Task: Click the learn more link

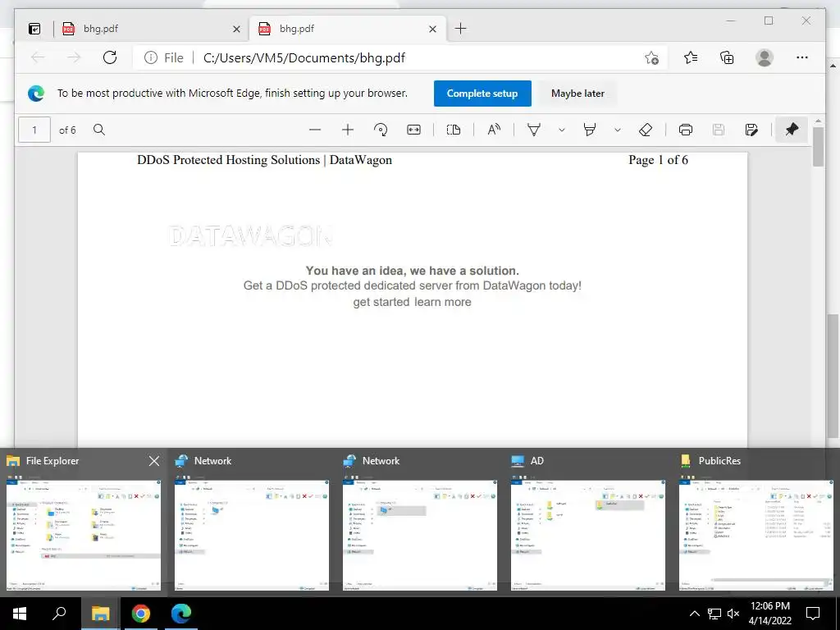Action: click(x=443, y=302)
